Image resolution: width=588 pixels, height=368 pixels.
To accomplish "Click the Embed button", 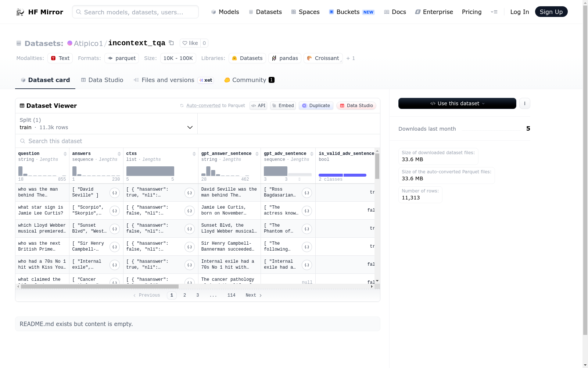I will point(283,106).
